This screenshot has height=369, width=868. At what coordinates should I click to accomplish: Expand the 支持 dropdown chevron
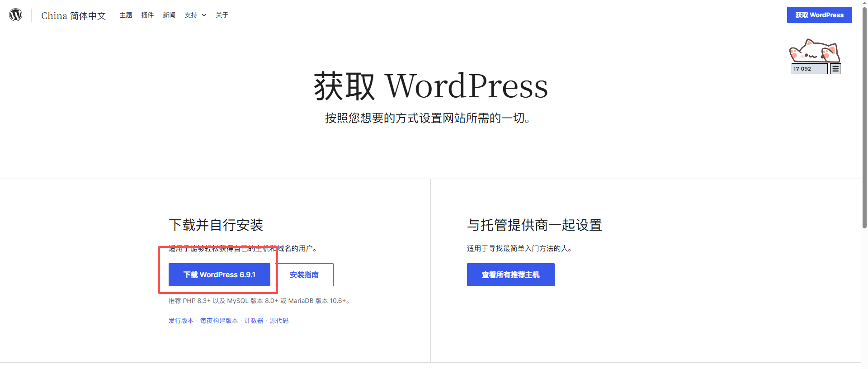coord(204,15)
